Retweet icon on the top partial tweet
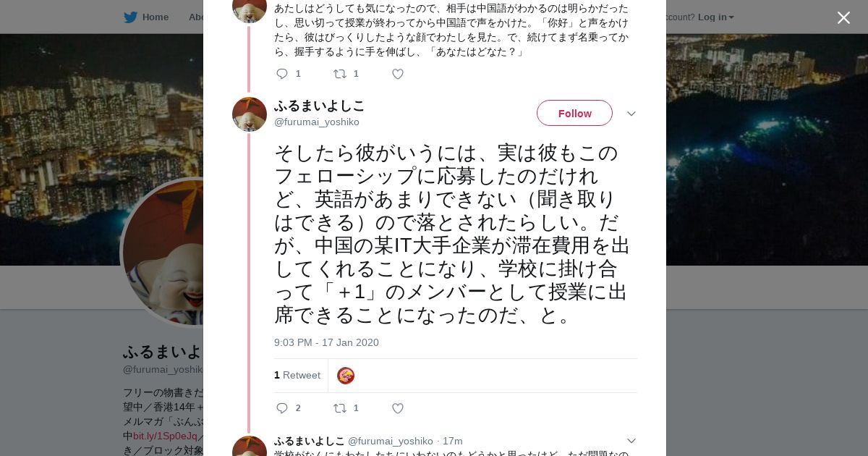This screenshot has height=456, width=868. point(339,74)
